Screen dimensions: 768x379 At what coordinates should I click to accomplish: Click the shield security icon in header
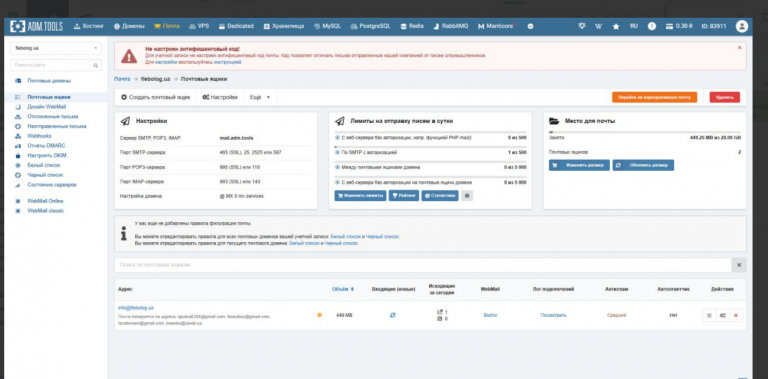coord(582,26)
